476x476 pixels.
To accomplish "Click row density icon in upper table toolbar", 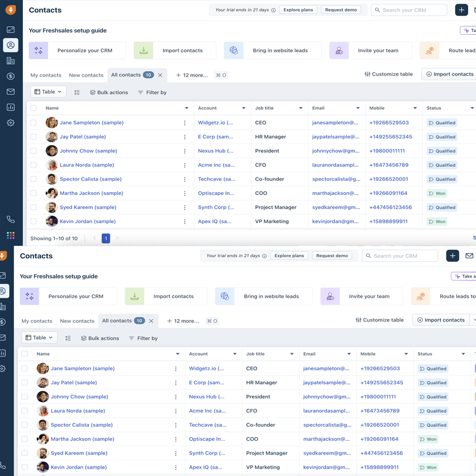I will 77,92.
